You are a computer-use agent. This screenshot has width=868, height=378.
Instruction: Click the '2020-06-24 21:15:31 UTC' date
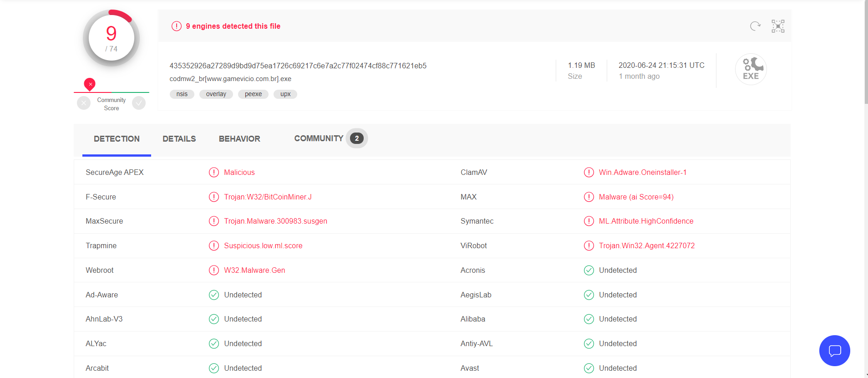point(661,65)
